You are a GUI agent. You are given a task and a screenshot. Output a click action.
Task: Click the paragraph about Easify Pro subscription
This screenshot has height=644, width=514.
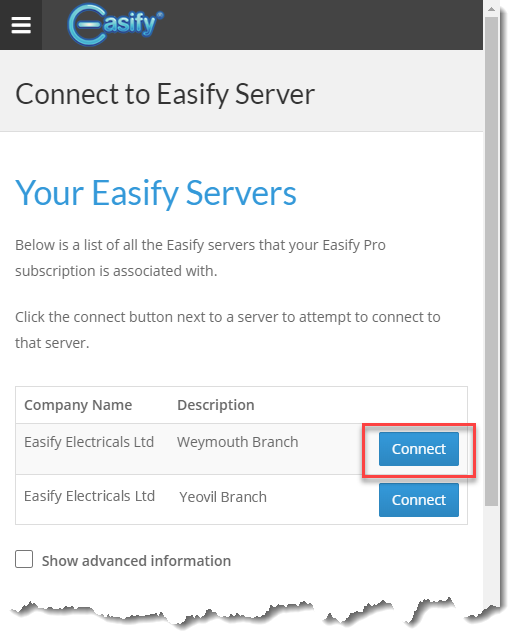coord(201,258)
